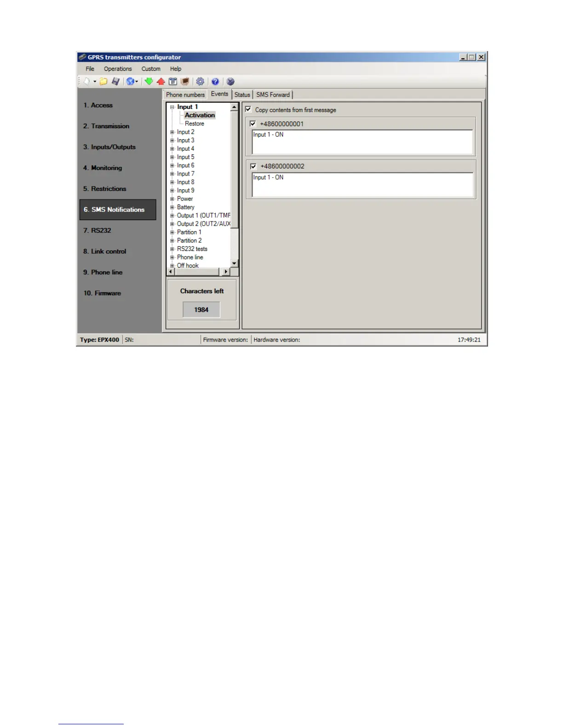Click the gear settings toolbar icon

tap(200, 81)
